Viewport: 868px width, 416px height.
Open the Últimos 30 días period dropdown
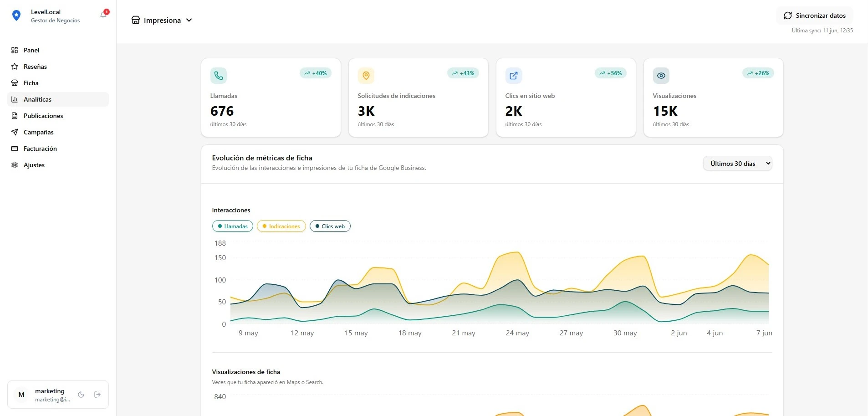click(738, 164)
